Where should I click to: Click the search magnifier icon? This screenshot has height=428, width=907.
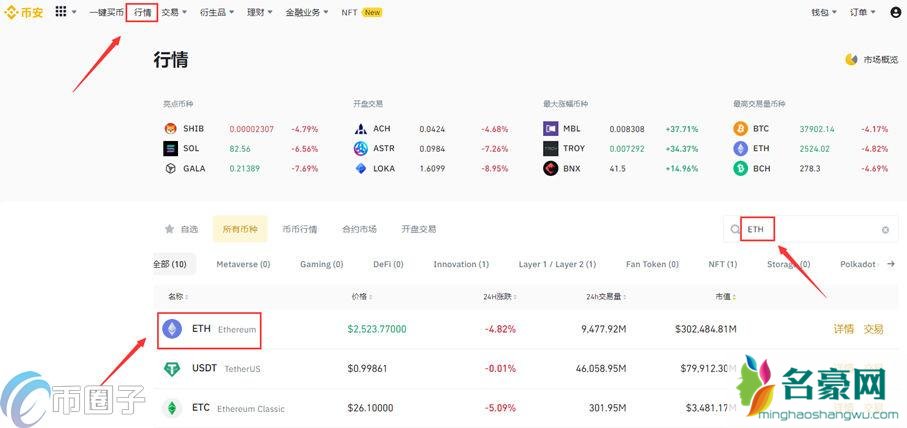(x=735, y=230)
